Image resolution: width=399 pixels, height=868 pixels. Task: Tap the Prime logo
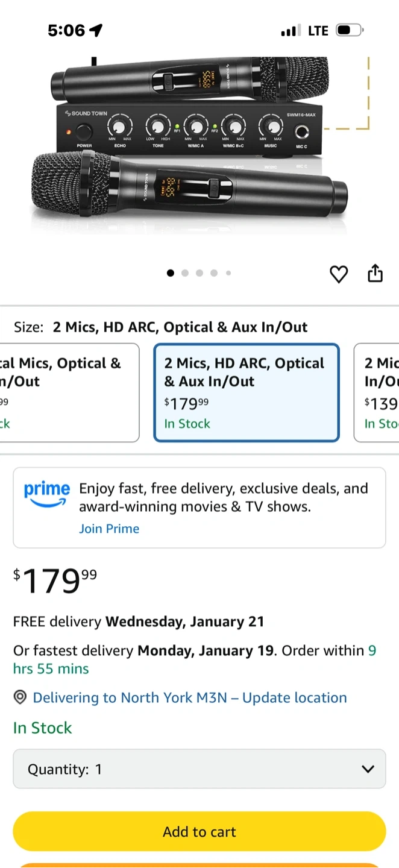46,494
